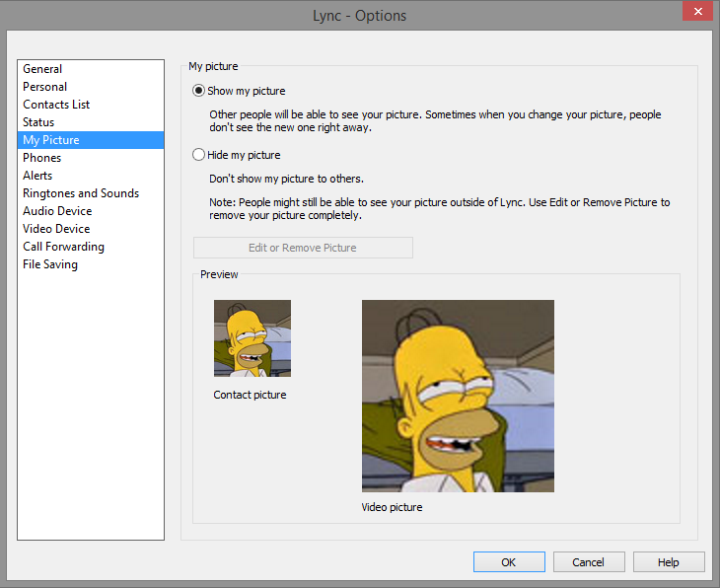Click the 'Don't show my picture to others.' text
Viewport: 720px width, 588px height.
coord(287,179)
